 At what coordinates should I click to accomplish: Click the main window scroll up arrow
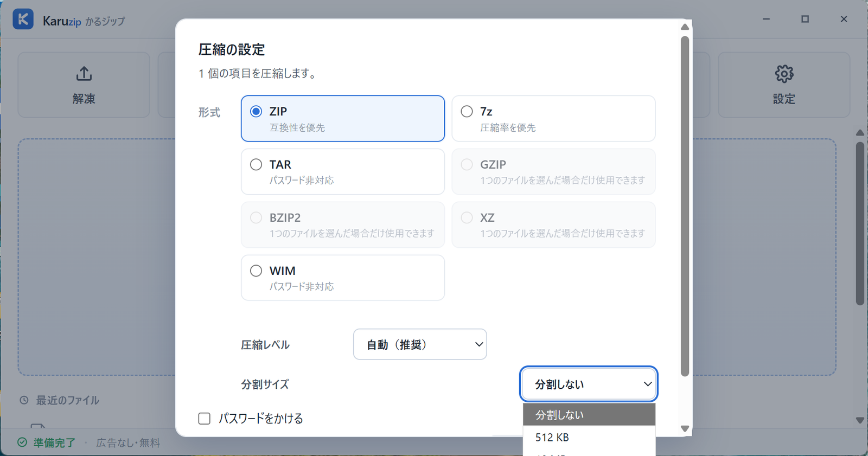[860, 133]
